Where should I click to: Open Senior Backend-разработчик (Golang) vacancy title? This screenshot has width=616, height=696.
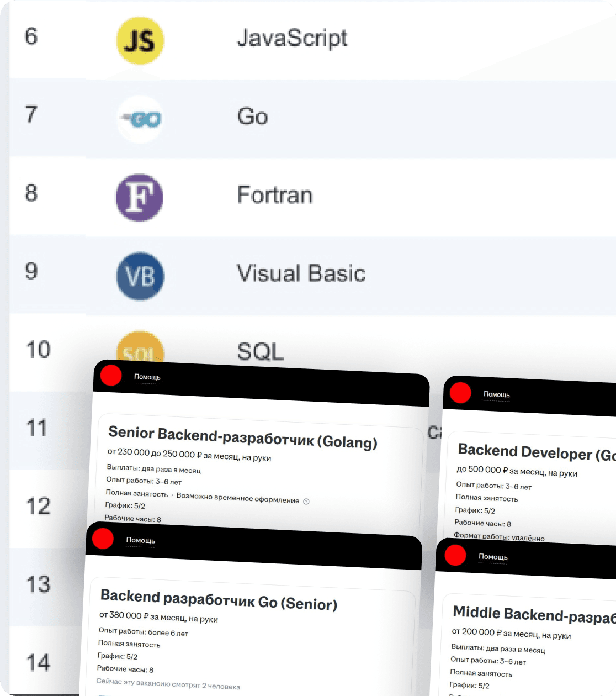point(243,437)
